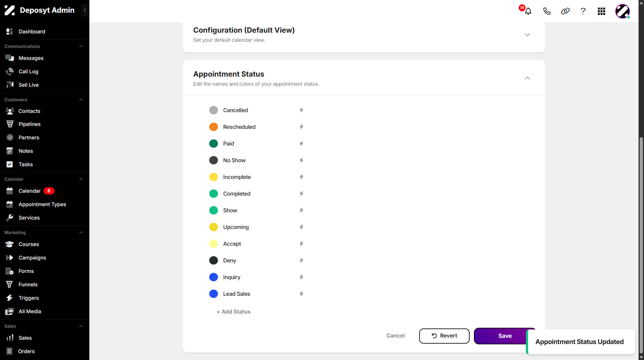This screenshot has width=644, height=360.
Task: Change the blue Inquiry color swatch
Action: coord(214,277)
